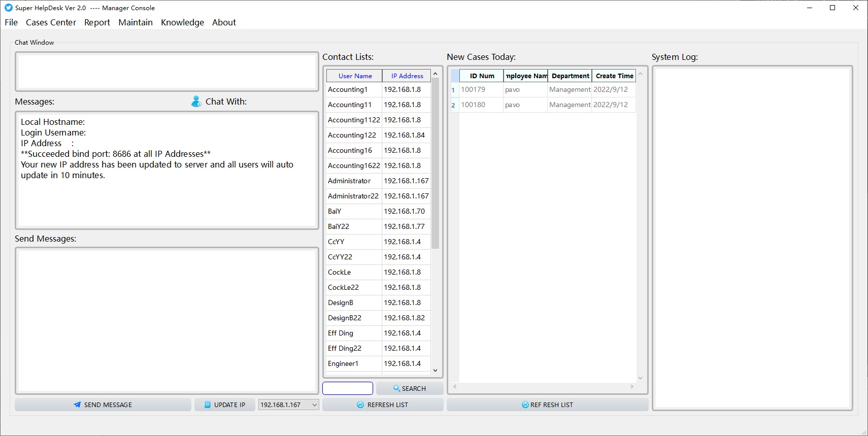
Task: Click the paper plane icon on Send Message
Action: pos(77,405)
